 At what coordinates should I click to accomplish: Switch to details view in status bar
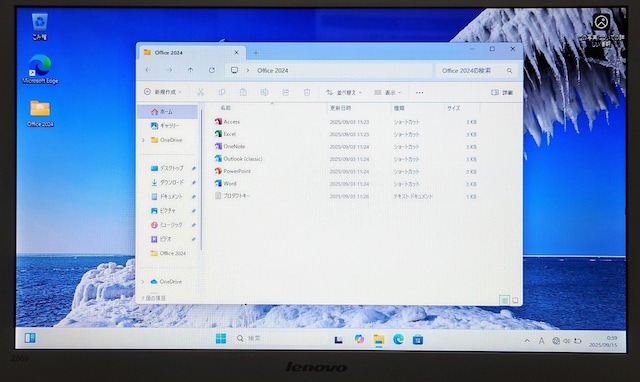[x=504, y=300]
